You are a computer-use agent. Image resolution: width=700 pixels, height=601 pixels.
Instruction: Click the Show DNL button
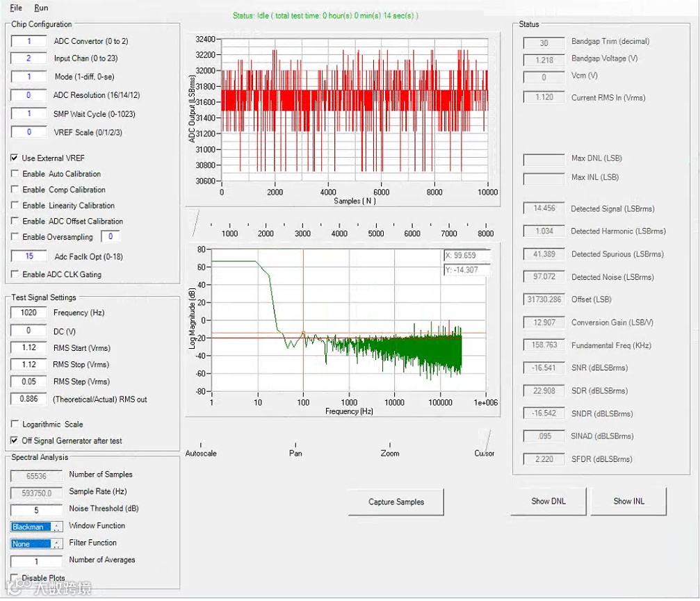coord(548,501)
